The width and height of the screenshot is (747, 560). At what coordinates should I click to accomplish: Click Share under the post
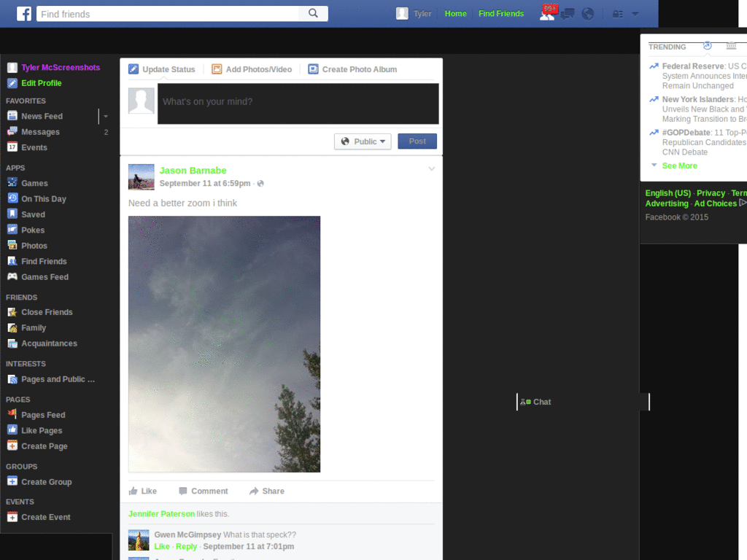(x=267, y=491)
